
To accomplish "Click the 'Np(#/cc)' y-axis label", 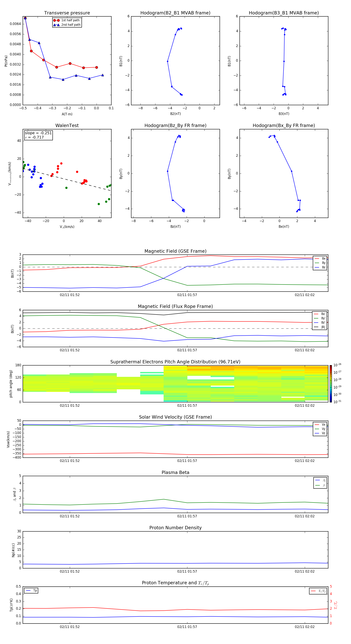I will click(x=13, y=550).
